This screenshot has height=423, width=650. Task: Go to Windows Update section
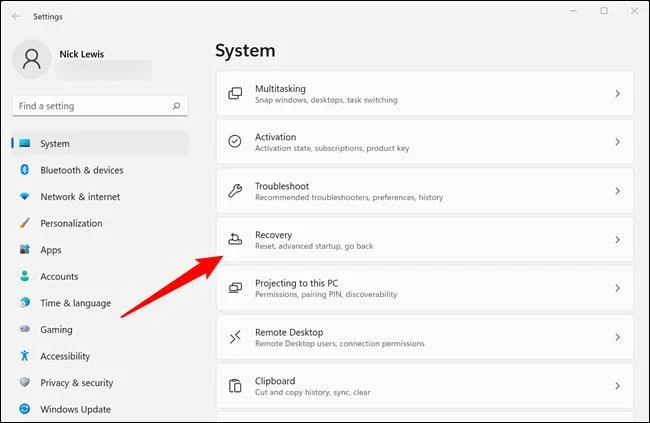[x=100, y=409]
